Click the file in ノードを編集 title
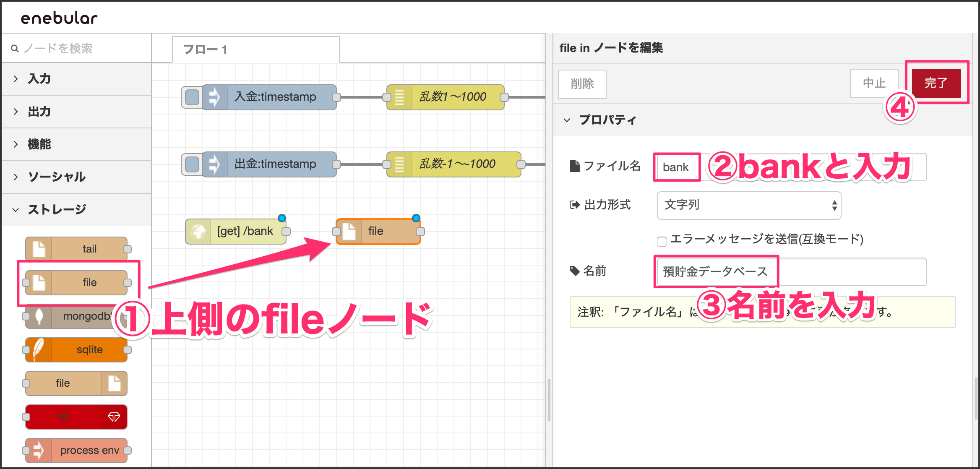980x469 pixels. pos(611,48)
